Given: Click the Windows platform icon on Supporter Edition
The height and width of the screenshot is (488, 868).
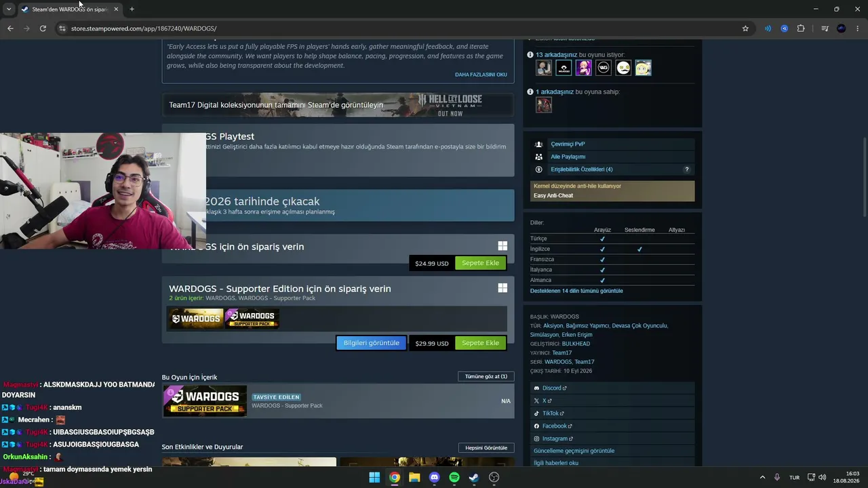Looking at the screenshot, I should point(502,288).
